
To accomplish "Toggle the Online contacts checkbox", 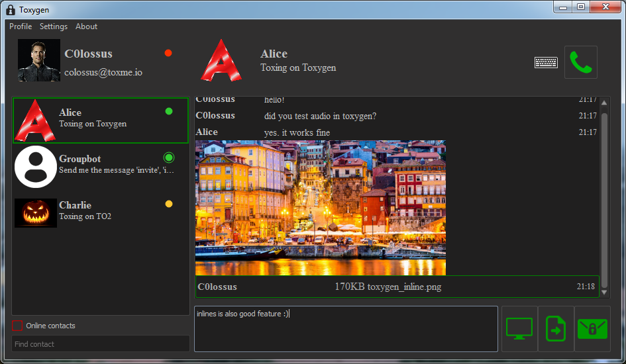I will [x=17, y=326].
